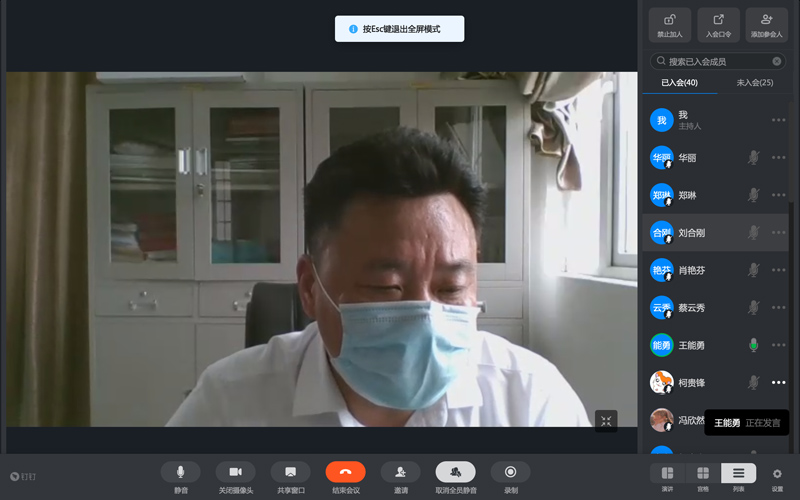Open more options menu for 我 host
The width and height of the screenshot is (800, 500).
[x=778, y=120]
